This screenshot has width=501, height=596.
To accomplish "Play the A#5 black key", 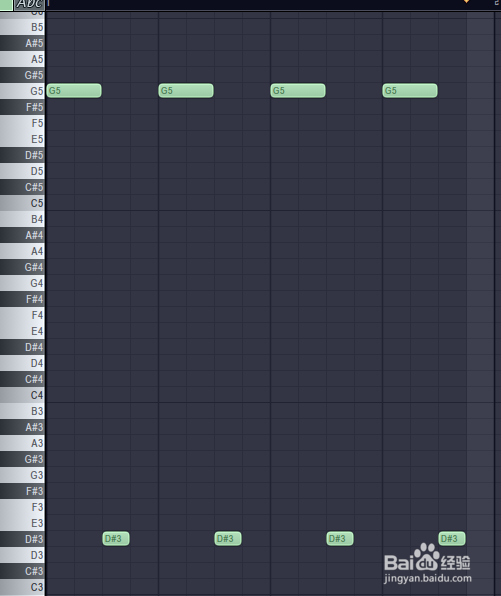I will pyautogui.click(x=22, y=43).
